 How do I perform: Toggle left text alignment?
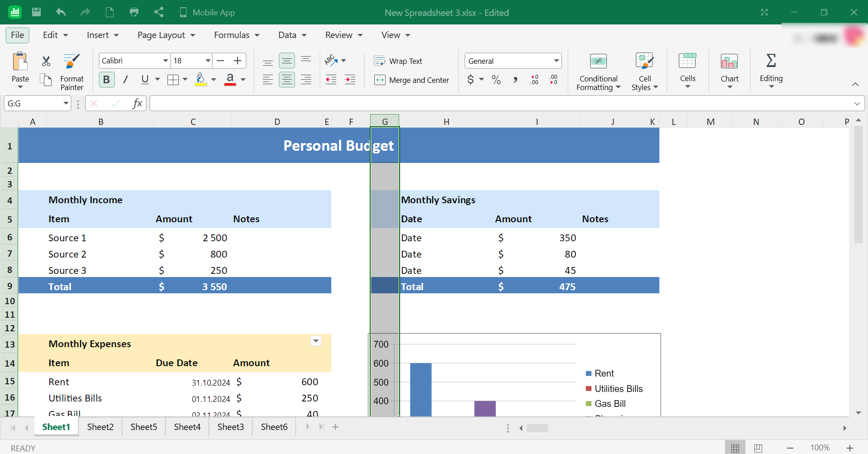(x=268, y=80)
